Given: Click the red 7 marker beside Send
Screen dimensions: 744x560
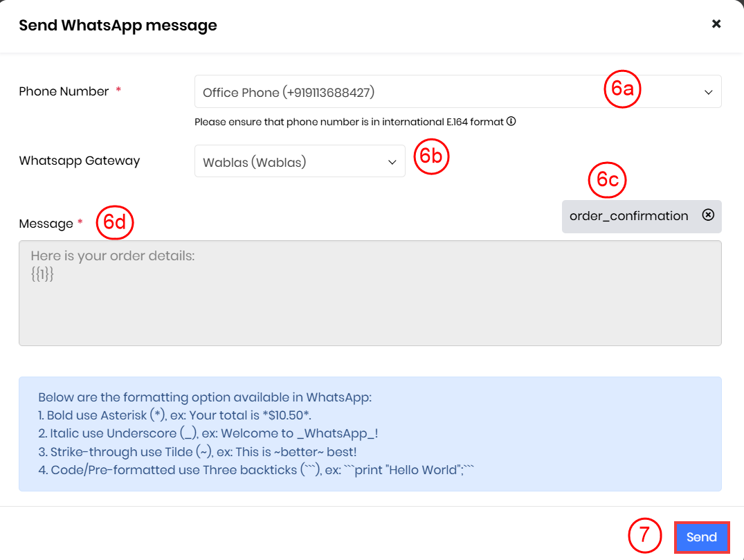Looking at the screenshot, I should pos(646,536).
